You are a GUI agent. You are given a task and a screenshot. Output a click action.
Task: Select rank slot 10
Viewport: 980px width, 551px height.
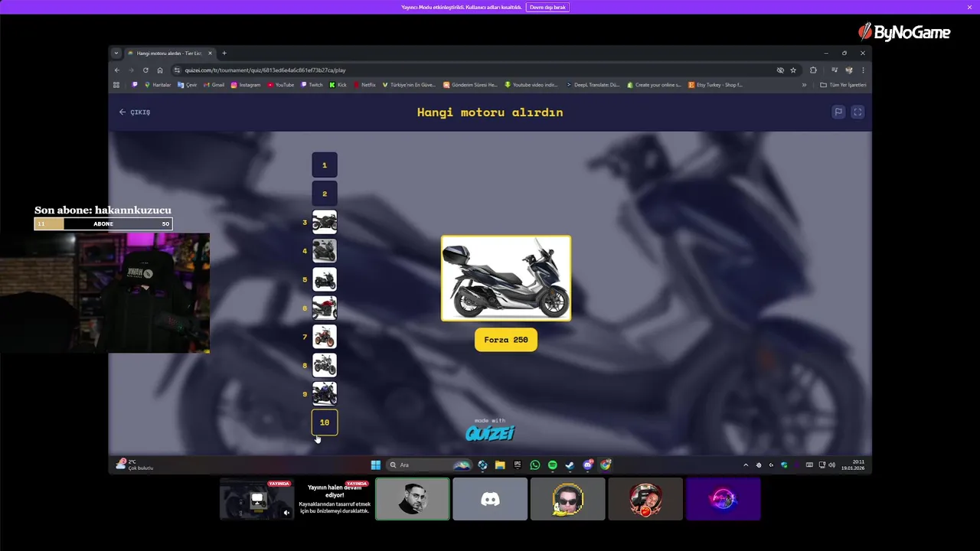coord(325,422)
